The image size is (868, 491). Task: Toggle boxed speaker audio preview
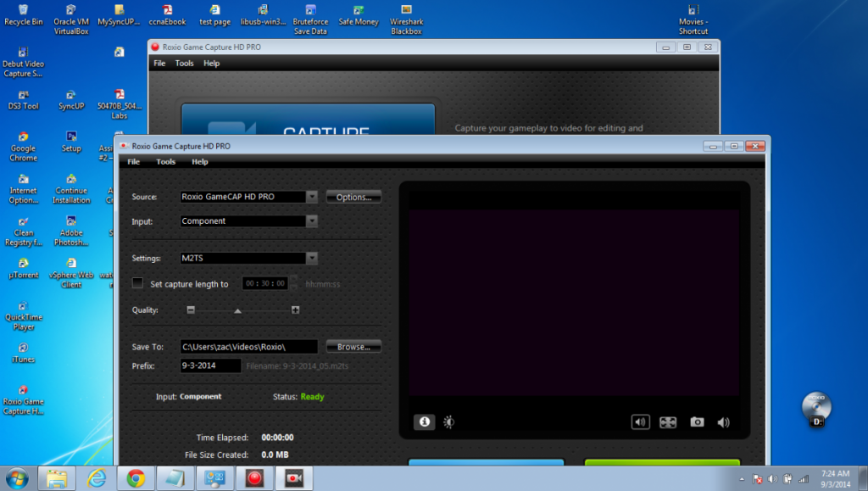tap(641, 421)
